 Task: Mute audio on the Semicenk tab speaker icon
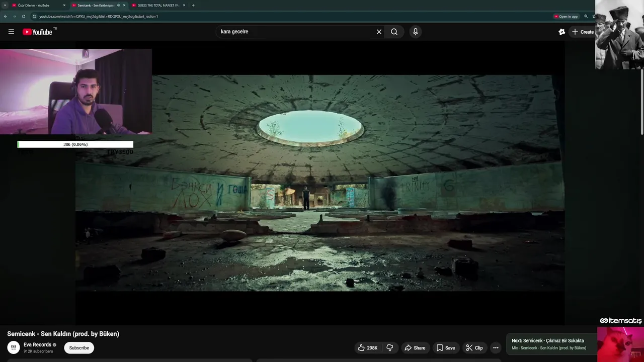pyautogui.click(x=118, y=6)
